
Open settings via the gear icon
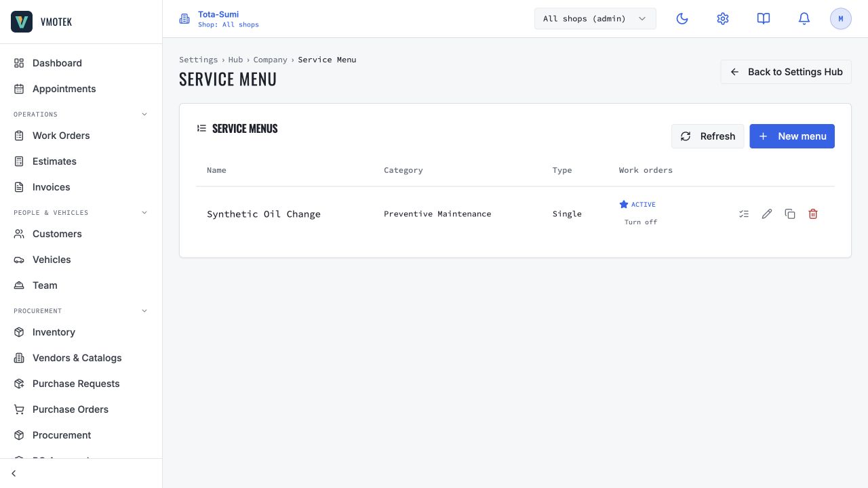pos(723,19)
